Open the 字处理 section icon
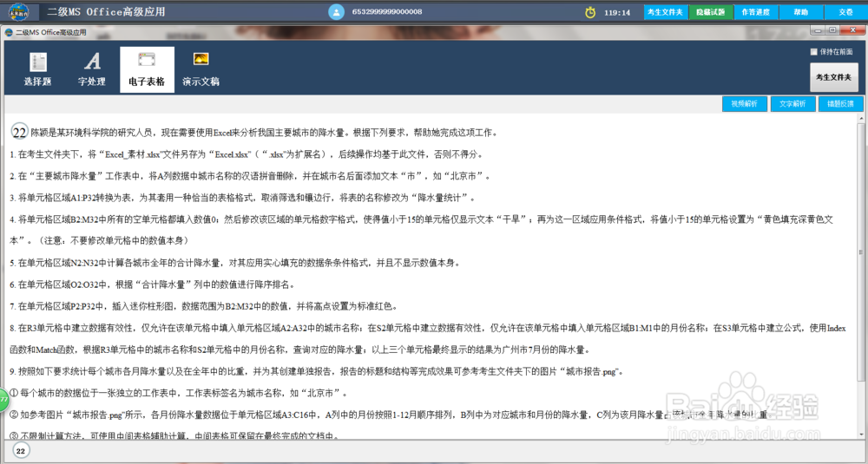Screen dimensions: 868x464 pyautogui.click(x=92, y=69)
